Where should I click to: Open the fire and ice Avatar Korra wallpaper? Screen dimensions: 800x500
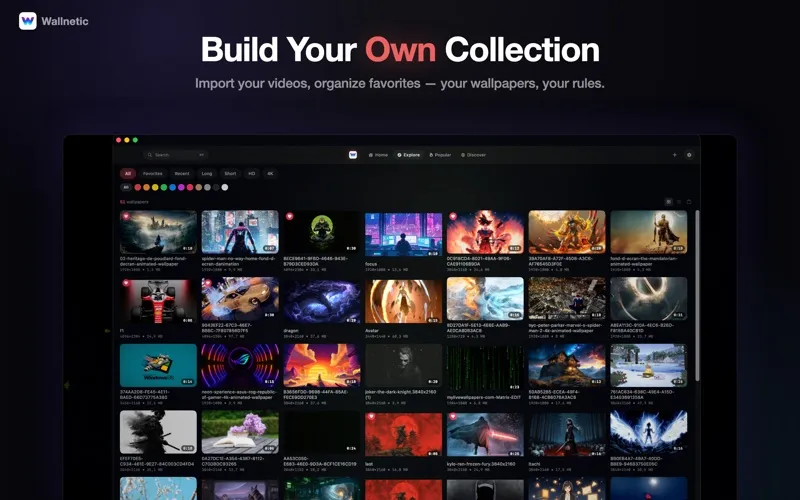(485, 299)
